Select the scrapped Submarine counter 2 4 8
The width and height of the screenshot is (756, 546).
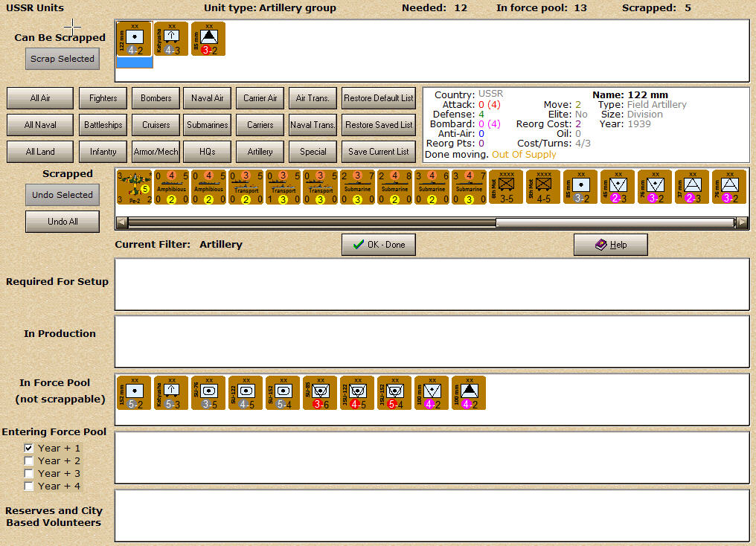tap(394, 187)
